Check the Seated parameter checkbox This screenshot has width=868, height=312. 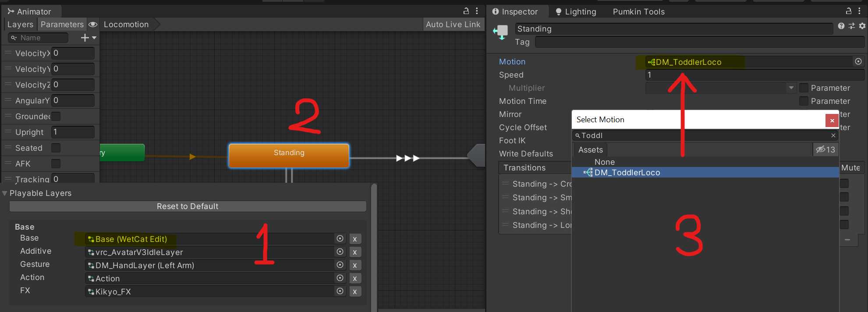click(x=56, y=148)
